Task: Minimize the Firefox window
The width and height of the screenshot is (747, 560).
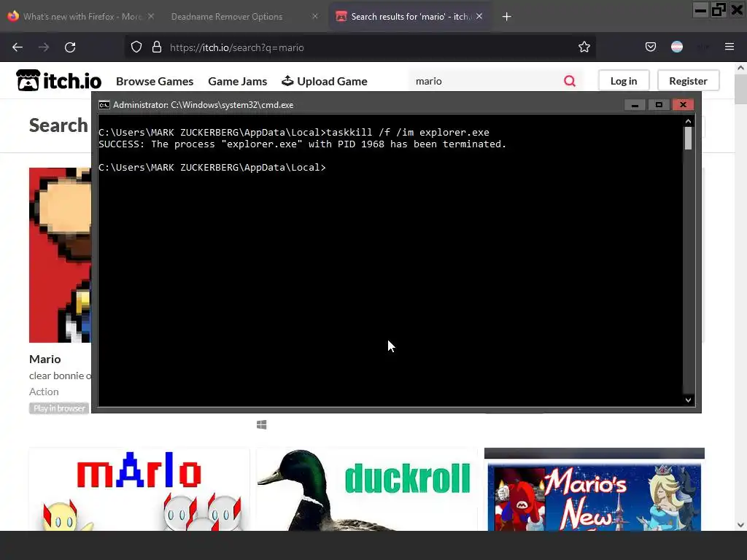Action: [700, 10]
